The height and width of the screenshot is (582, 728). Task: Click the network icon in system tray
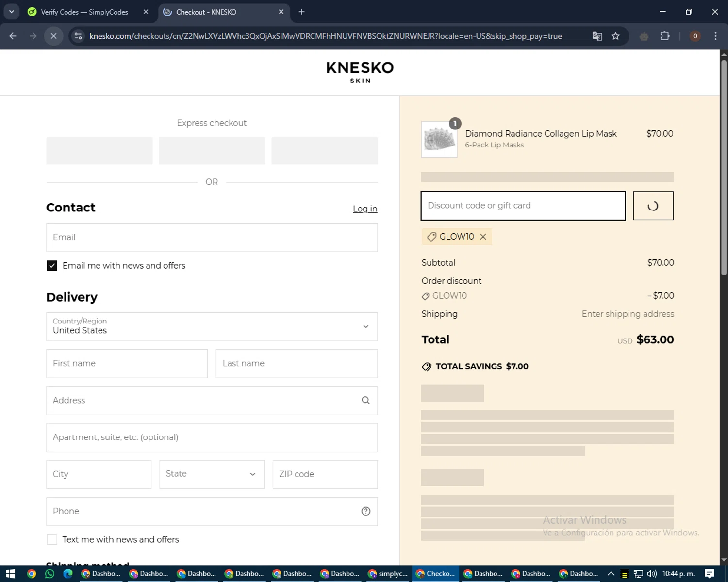tap(638, 574)
